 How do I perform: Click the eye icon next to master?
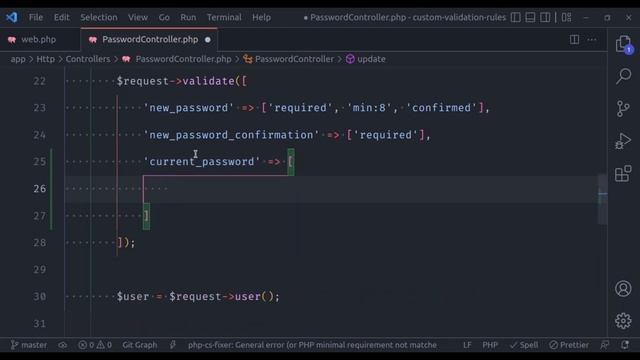(x=62, y=345)
